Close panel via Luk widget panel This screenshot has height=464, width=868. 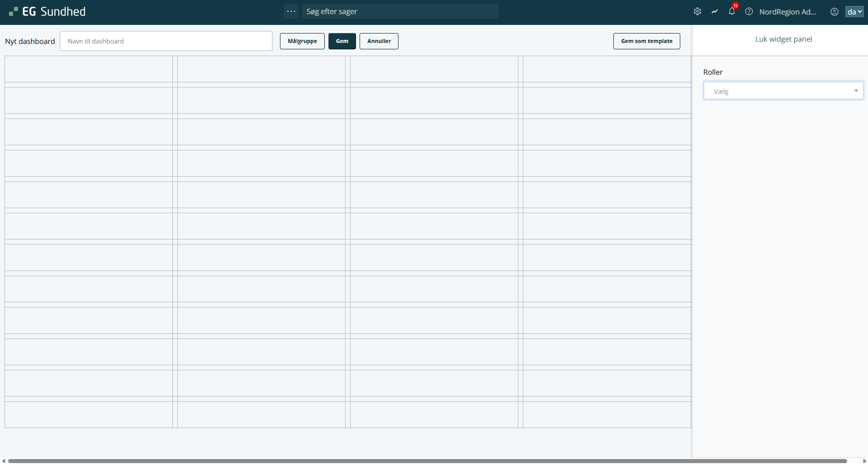point(783,39)
